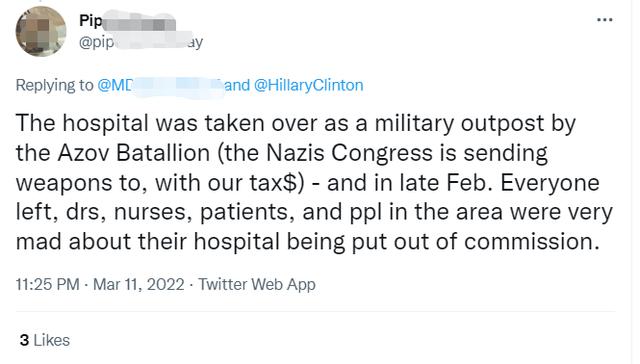View the 3 Likes list

[x=44, y=340]
